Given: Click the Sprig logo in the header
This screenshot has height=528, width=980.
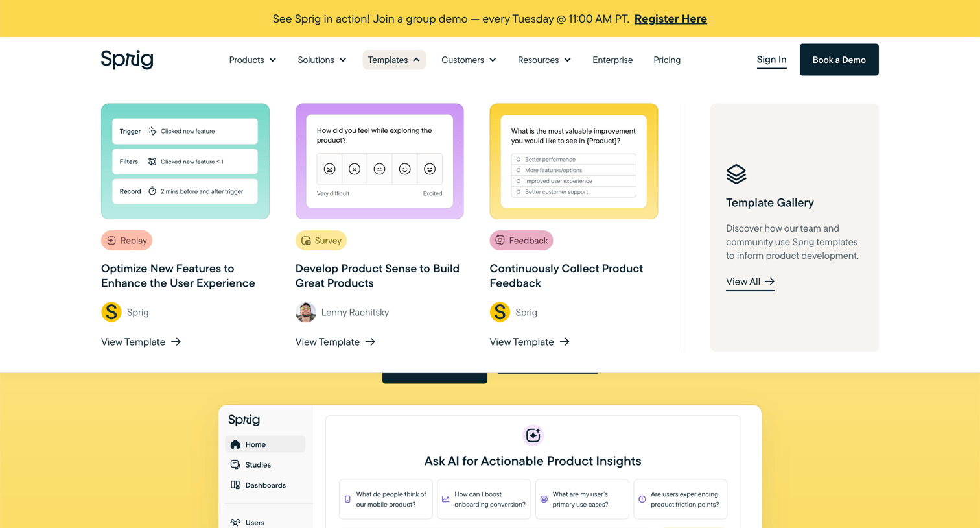Looking at the screenshot, I should pyautogui.click(x=127, y=60).
